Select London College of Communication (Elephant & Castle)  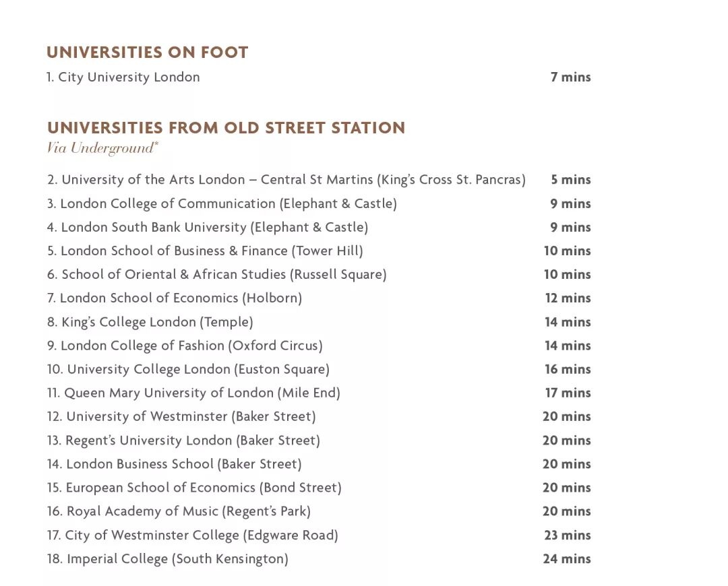[x=222, y=203]
